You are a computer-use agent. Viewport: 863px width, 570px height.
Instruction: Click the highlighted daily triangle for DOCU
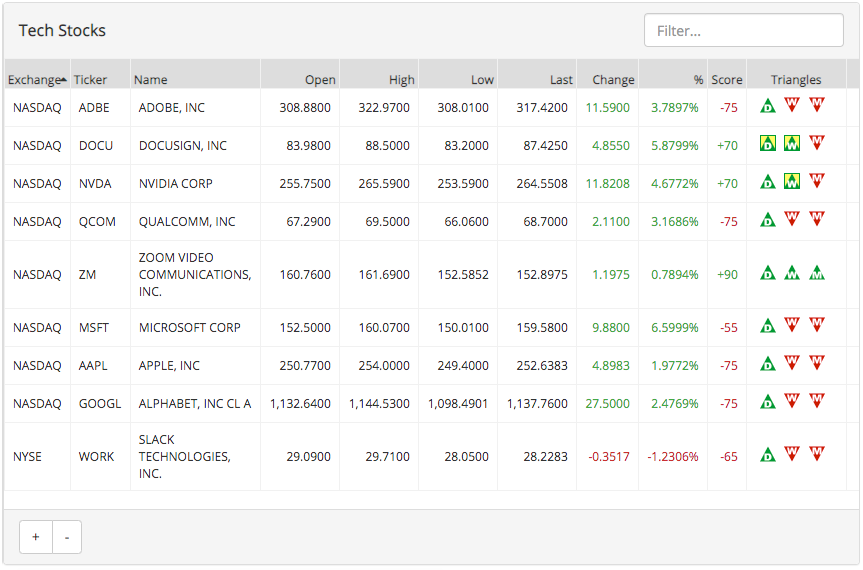767,143
